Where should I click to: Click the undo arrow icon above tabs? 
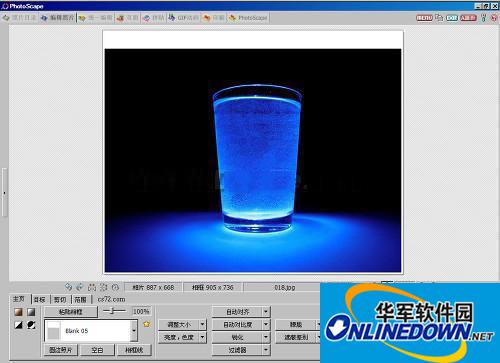pos(68,287)
